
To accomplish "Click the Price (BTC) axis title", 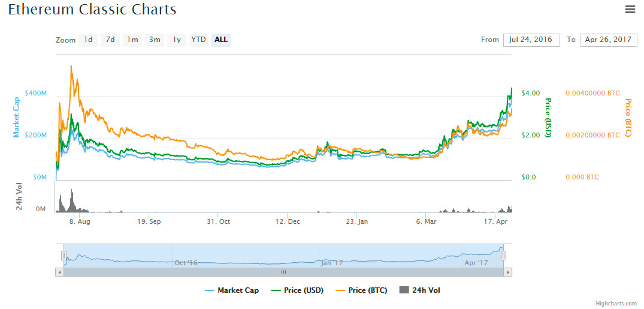I will pyautogui.click(x=628, y=118).
